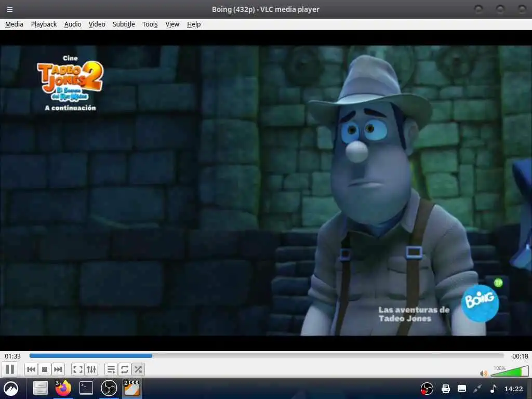Click OBS tray icon in system tray
The image size is (532, 399).
pos(427,389)
